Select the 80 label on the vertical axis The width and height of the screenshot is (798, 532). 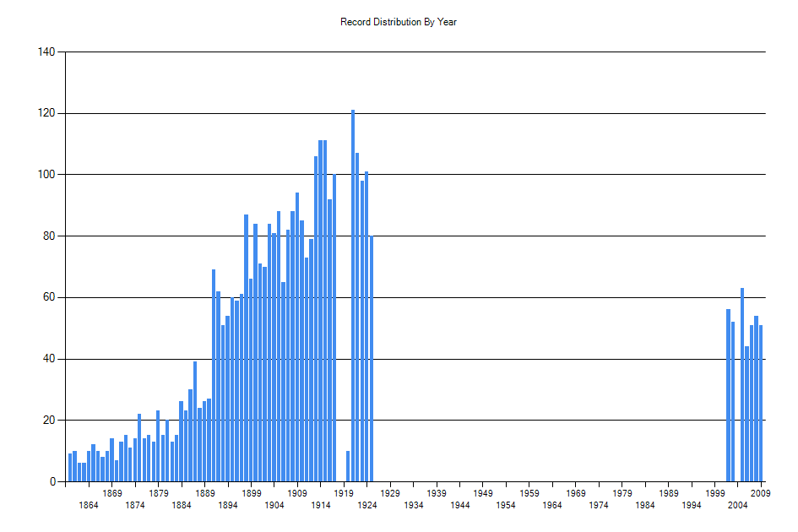pos(49,236)
